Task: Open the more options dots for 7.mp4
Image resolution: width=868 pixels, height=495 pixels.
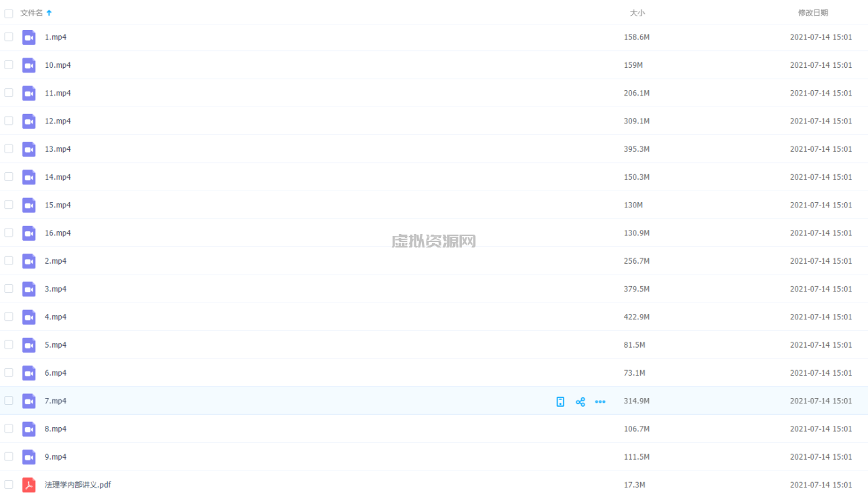Action: pos(600,401)
